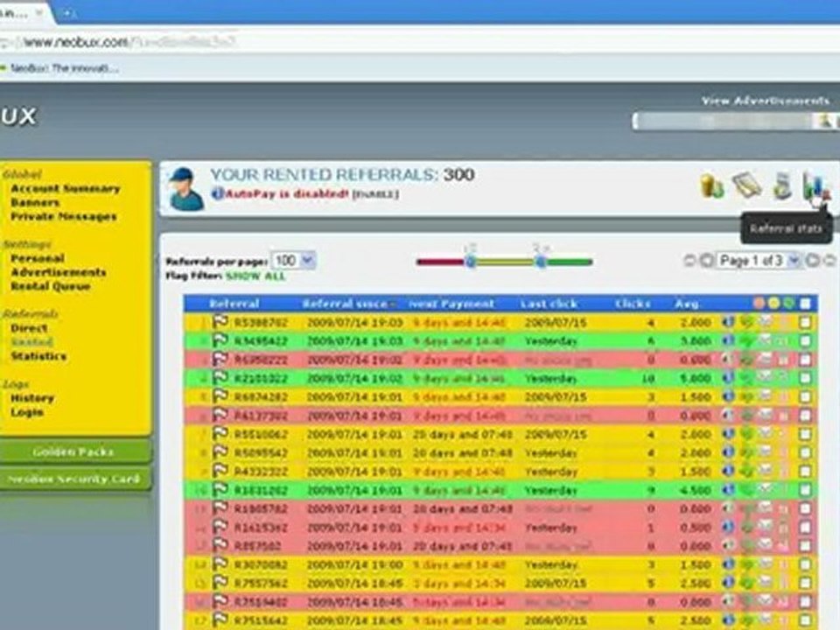
Task: Click the flag icon for referral R3070082
Action: pyautogui.click(x=220, y=564)
